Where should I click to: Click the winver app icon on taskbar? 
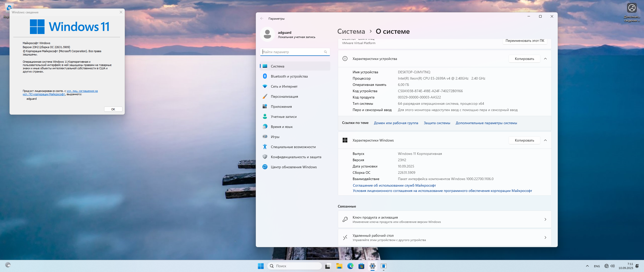tap(384, 266)
